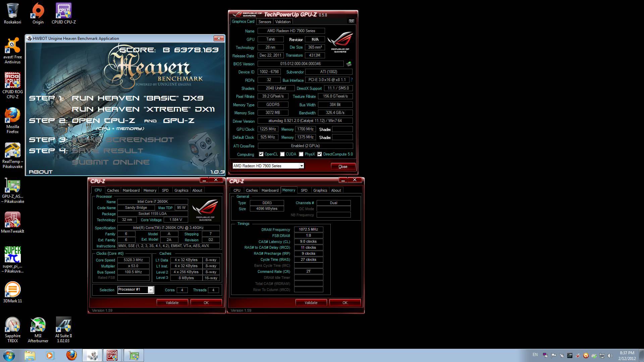Click the system tray clock

point(627,355)
